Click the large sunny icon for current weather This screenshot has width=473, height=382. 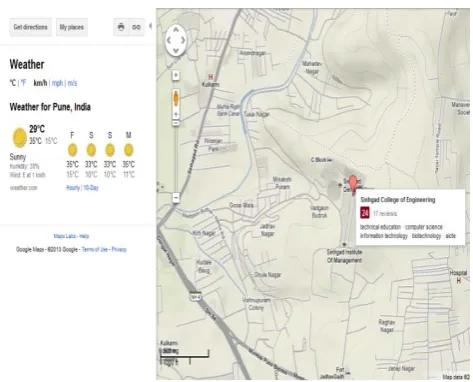click(x=20, y=137)
